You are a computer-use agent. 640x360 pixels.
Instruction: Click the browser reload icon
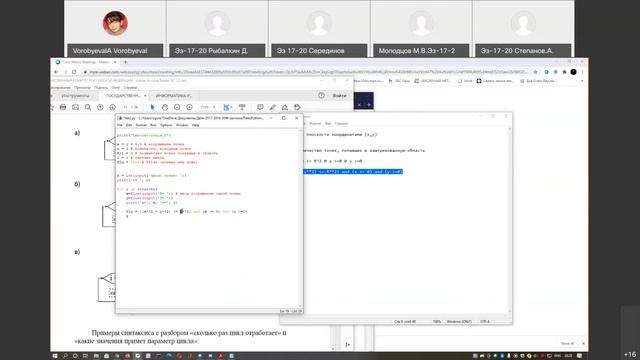click(x=74, y=72)
